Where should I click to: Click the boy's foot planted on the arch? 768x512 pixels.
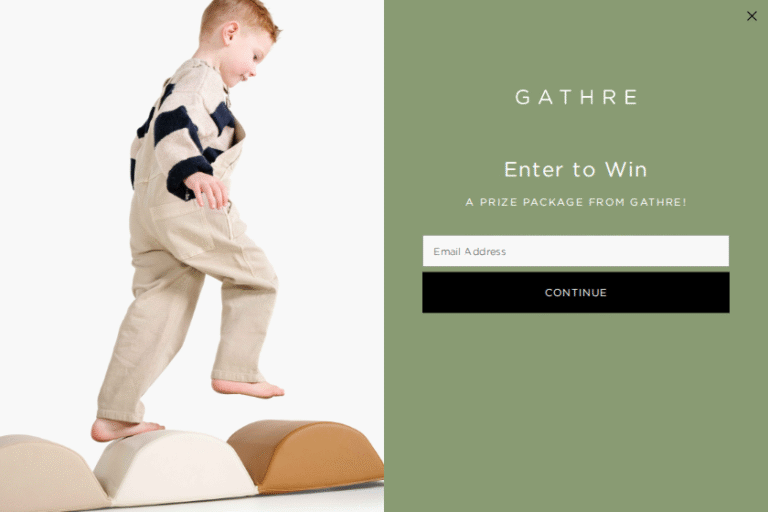click(x=125, y=429)
